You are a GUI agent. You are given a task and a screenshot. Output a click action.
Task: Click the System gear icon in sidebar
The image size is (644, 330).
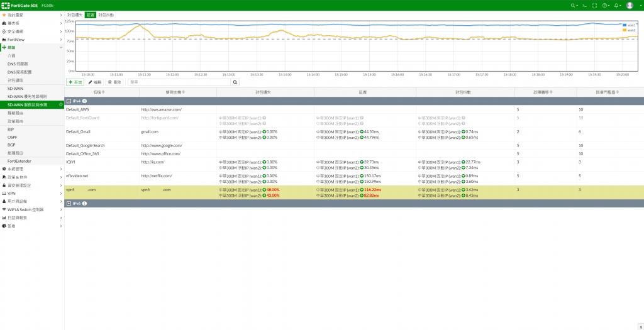pyautogui.click(x=4, y=169)
